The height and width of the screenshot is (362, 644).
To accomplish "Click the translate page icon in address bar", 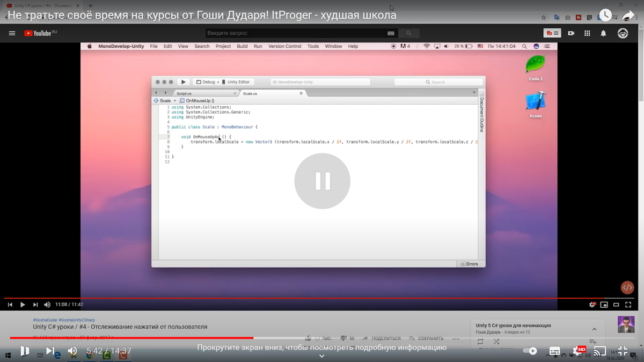I will click(x=557, y=17).
